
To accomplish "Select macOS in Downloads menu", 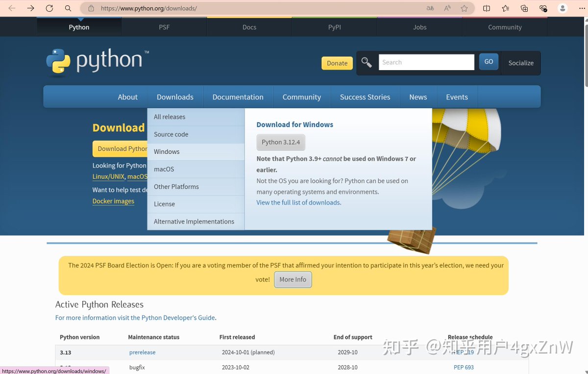I will (196, 169).
